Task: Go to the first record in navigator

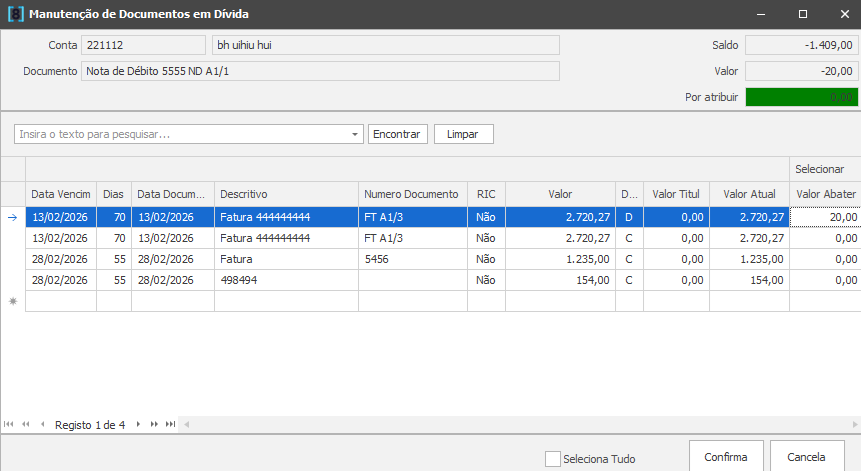Action: (9, 424)
